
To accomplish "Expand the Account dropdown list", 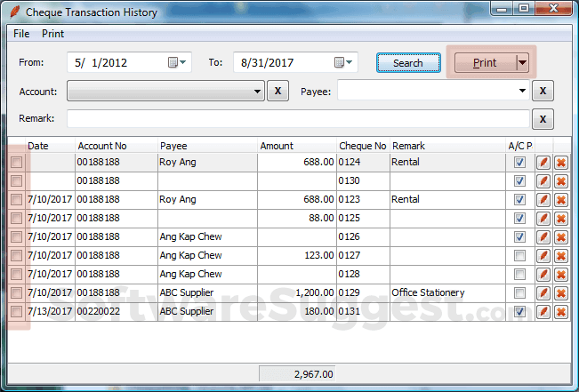I will 257,92.
